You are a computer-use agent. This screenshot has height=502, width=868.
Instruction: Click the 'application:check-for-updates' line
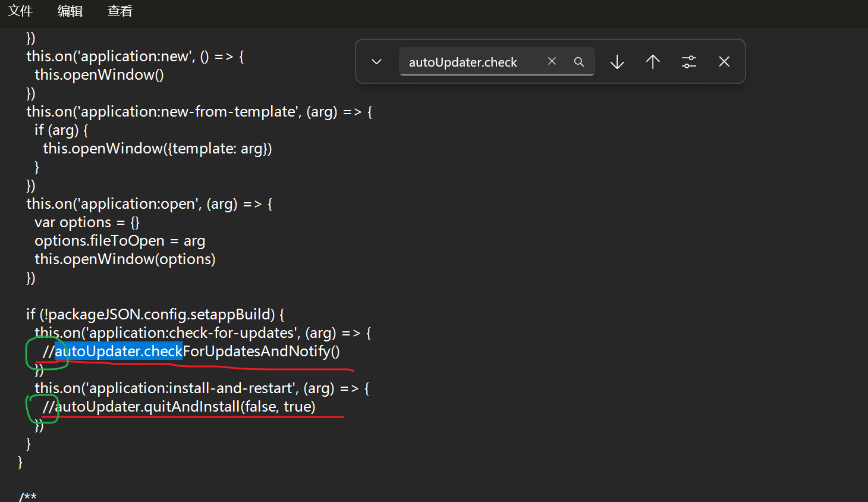point(203,333)
